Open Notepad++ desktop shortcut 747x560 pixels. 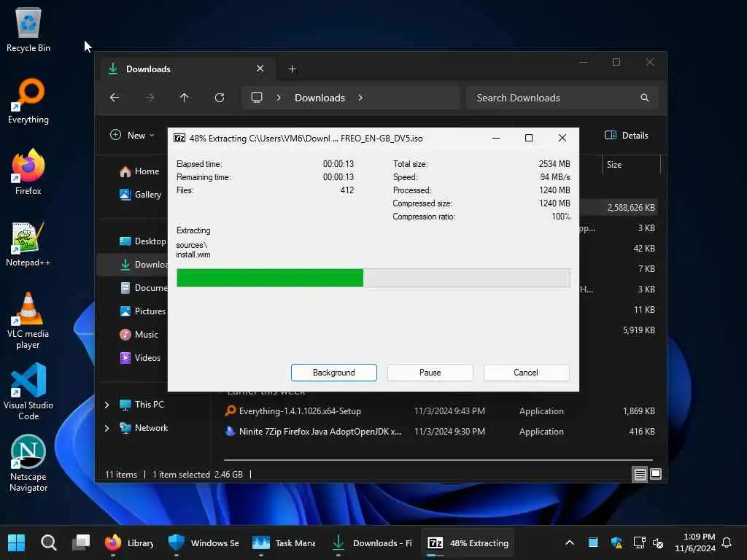click(28, 244)
